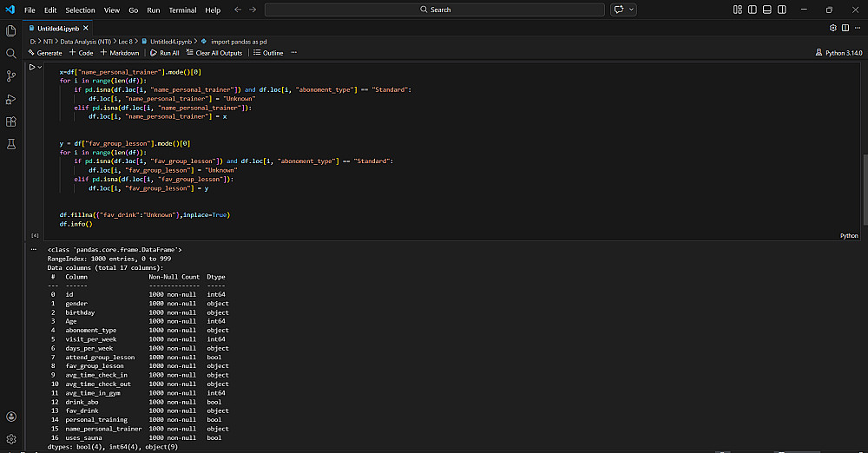Click Run All in notebook toolbar
The width and height of the screenshot is (868, 453).
(164, 53)
